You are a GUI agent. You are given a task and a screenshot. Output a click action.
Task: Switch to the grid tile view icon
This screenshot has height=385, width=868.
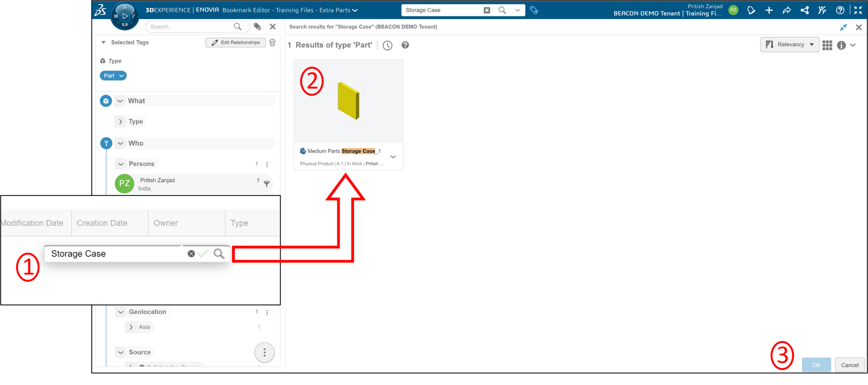[827, 45]
